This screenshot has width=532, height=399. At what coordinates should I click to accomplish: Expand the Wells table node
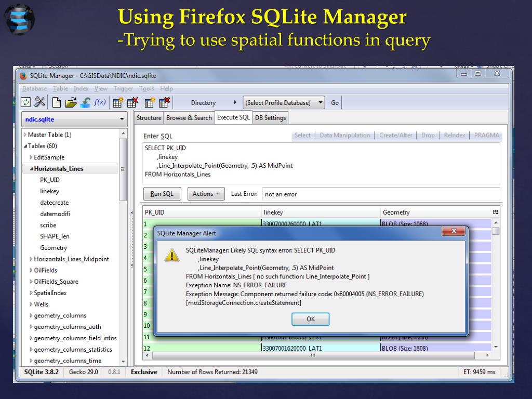(31, 304)
